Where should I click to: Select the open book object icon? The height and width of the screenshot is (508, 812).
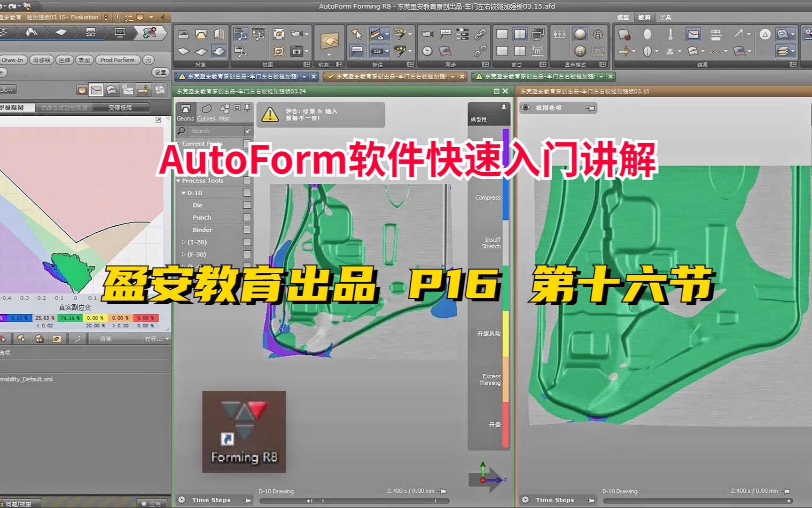pos(219,34)
